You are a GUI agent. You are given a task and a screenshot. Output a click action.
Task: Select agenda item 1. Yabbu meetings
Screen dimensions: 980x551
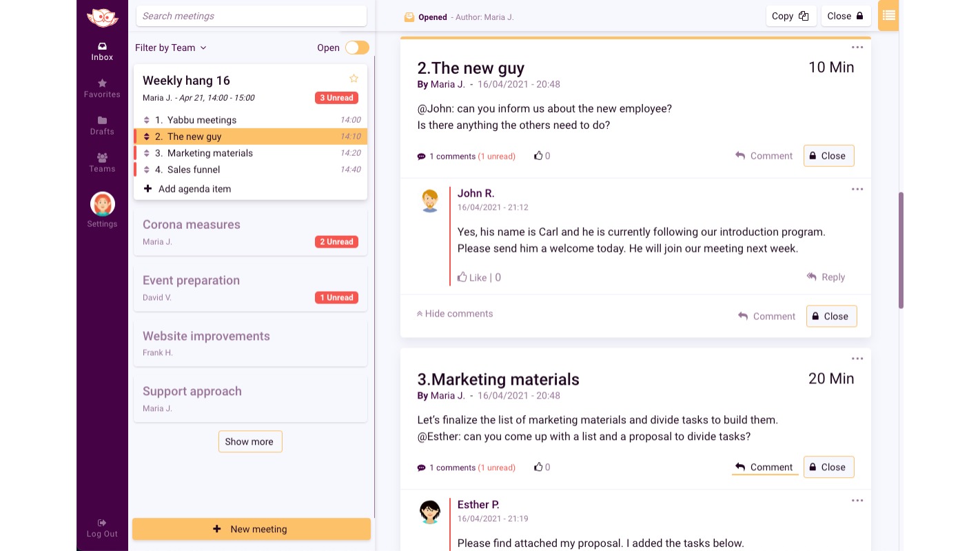point(250,120)
